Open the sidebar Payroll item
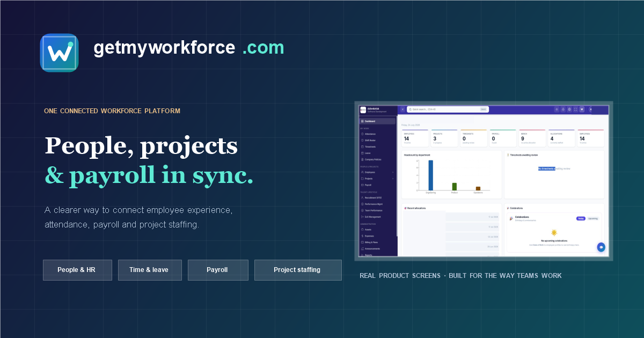 378,185
